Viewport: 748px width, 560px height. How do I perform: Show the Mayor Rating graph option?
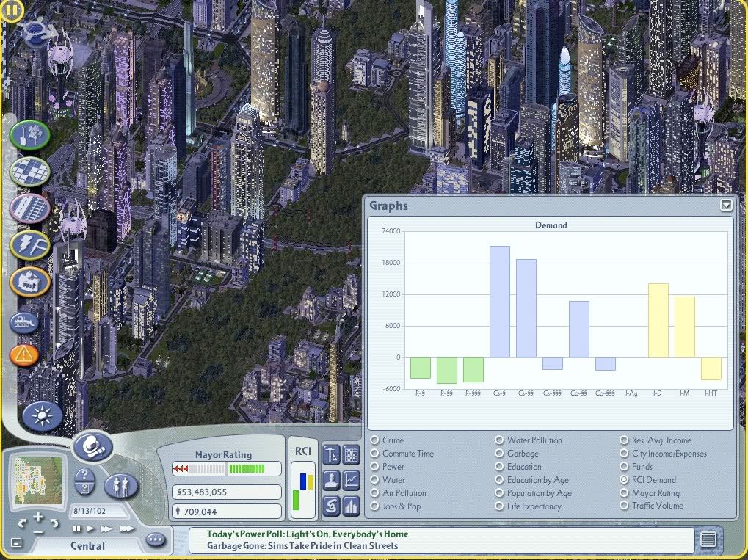624,492
